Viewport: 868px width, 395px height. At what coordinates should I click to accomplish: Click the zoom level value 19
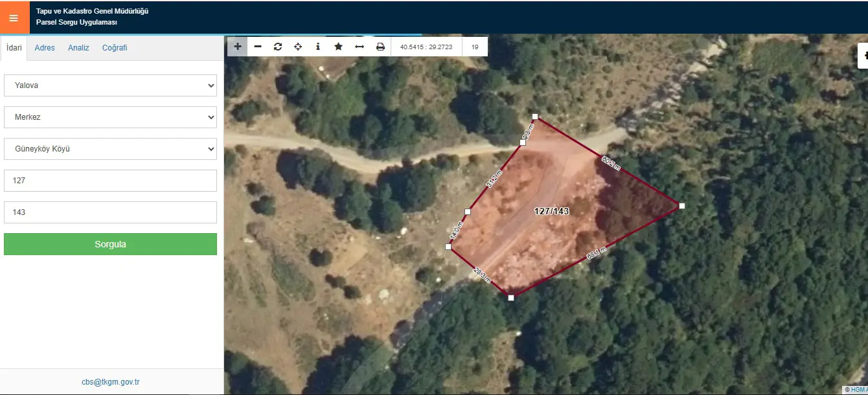click(x=475, y=47)
